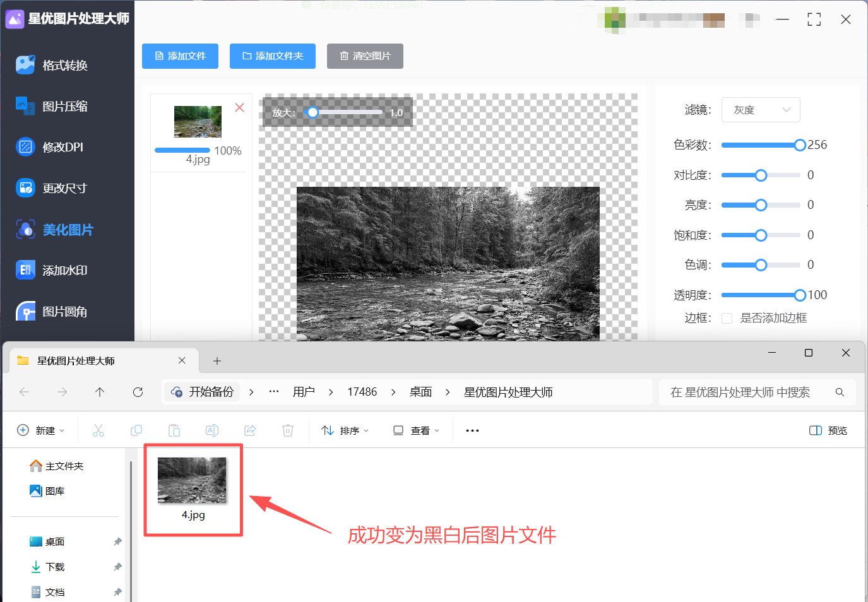Click the 用户 breadcrumb segment
The height and width of the screenshot is (602, 868).
(304, 392)
